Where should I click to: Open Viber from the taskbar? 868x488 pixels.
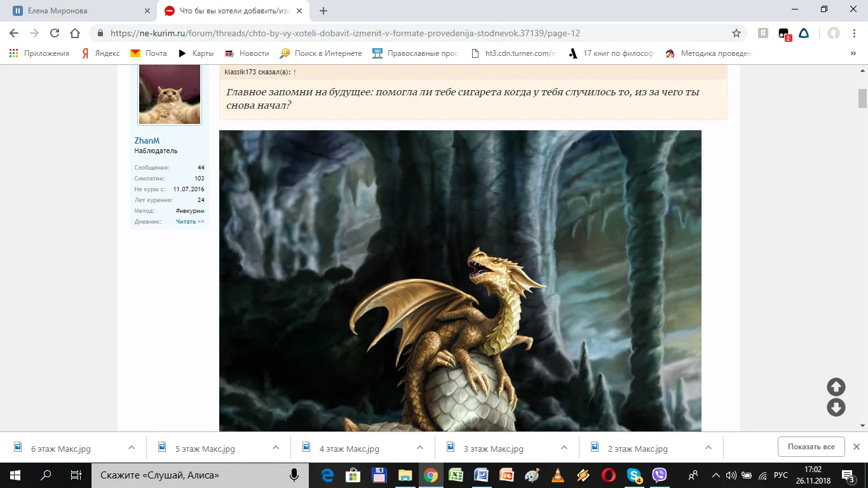tap(660, 475)
